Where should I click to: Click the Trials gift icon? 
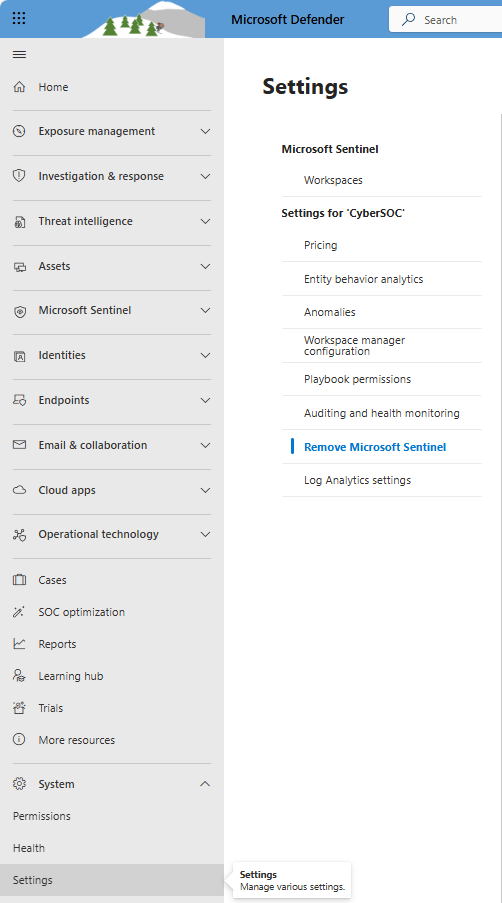19,708
